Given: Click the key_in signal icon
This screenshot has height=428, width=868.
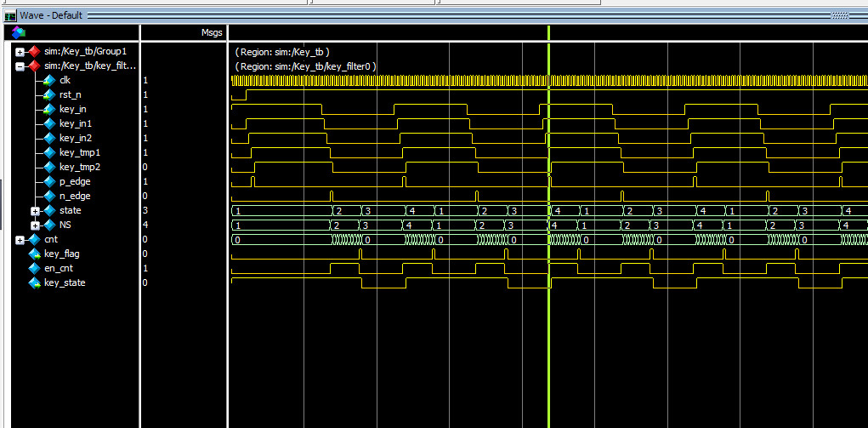Looking at the screenshot, I should tap(48, 109).
